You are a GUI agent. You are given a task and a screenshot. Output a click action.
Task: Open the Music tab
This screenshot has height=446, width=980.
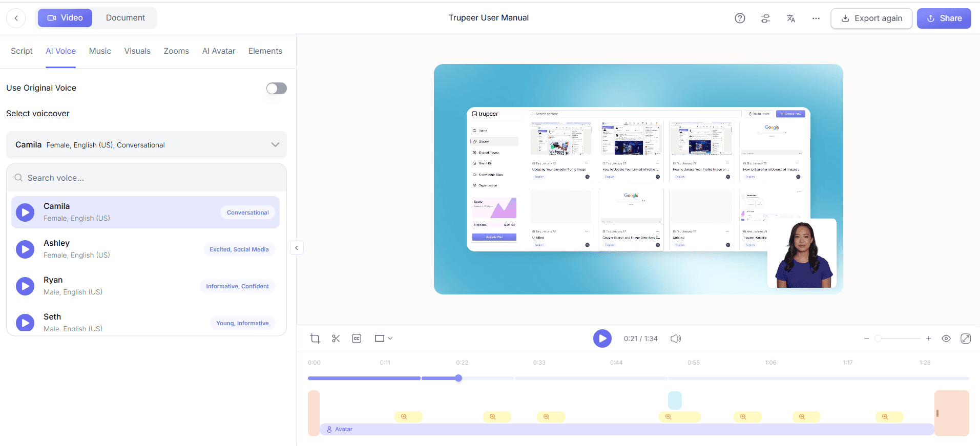coord(100,51)
